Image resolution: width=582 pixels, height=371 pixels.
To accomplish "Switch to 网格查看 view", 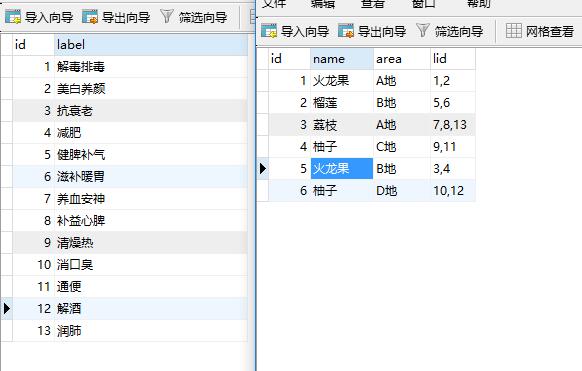I will coord(540,31).
